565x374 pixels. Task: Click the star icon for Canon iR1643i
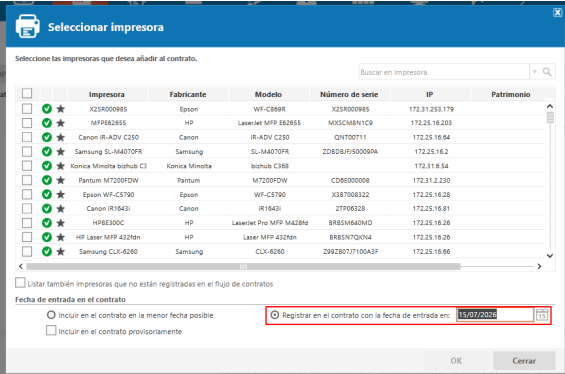pos(61,209)
